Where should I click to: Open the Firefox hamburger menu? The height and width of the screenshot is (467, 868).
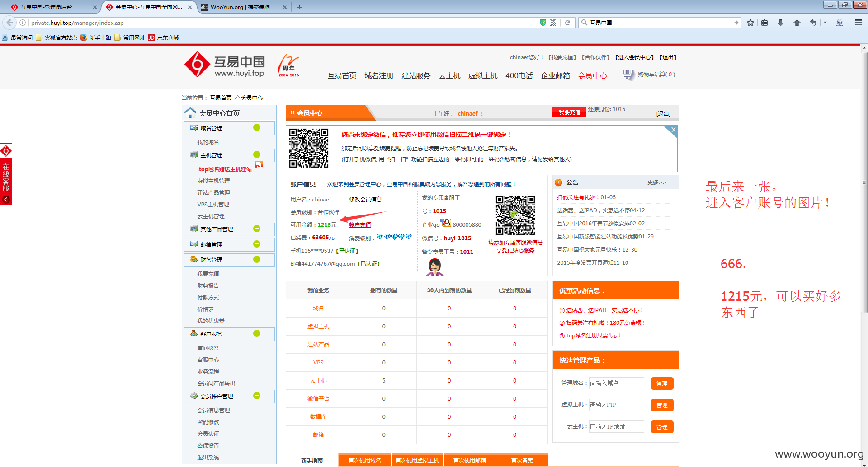click(x=858, y=23)
